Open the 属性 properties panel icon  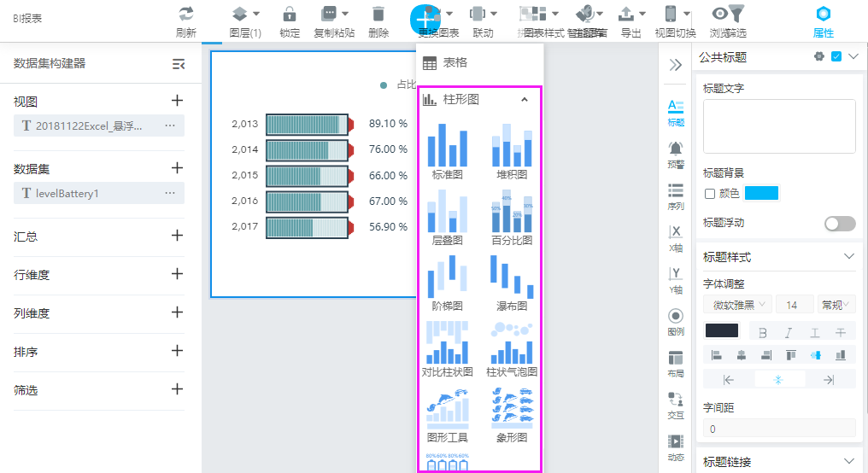pyautogui.click(x=824, y=14)
